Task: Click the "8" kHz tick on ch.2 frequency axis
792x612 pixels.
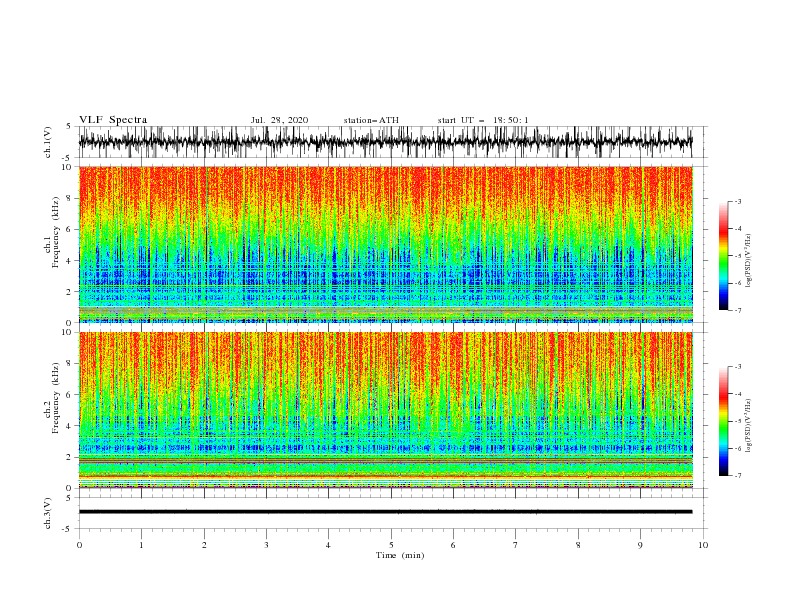Action: [69, 364]
